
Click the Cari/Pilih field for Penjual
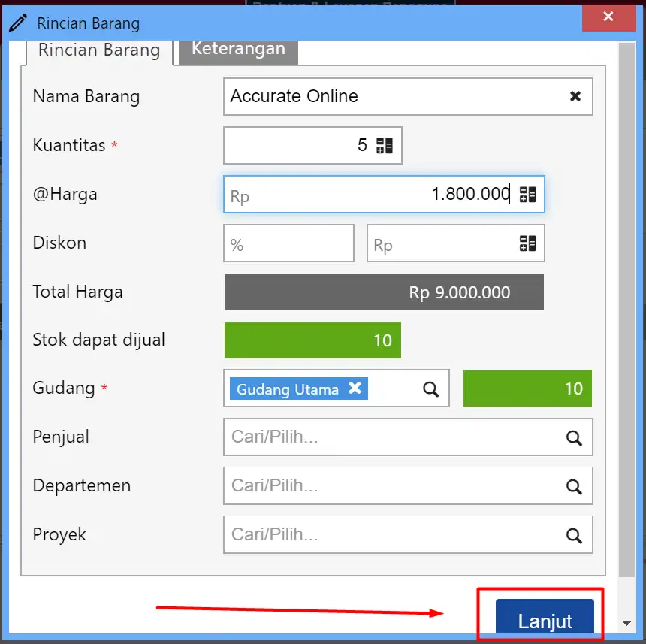pos(391,437)
